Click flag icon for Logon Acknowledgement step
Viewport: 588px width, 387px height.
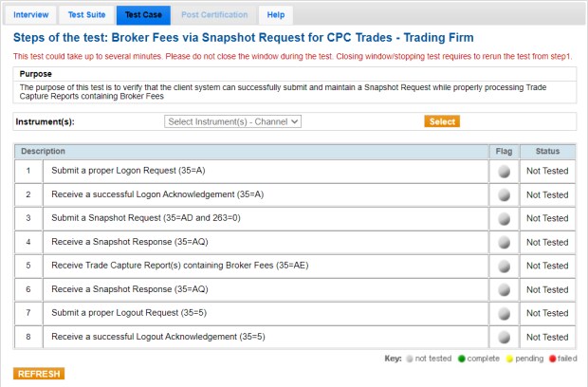click(504, 194)
